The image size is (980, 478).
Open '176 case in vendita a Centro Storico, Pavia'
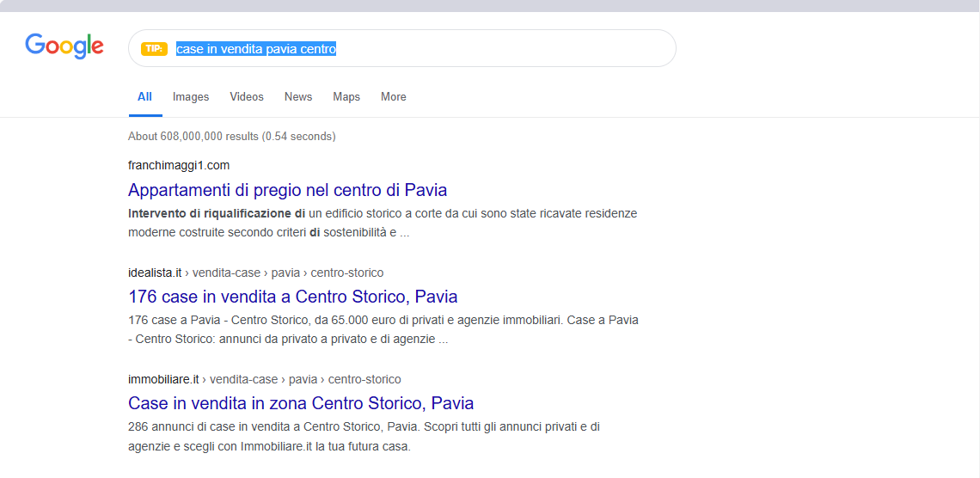click(x=292, y=296)
